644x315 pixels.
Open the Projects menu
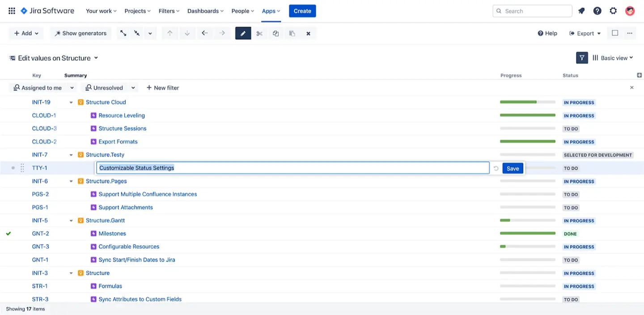pyautogui.click(x=137, y=11)
